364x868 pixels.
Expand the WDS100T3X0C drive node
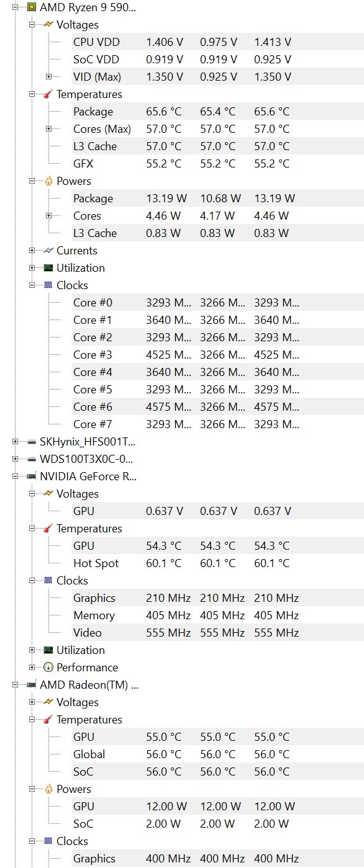point(15,459)
